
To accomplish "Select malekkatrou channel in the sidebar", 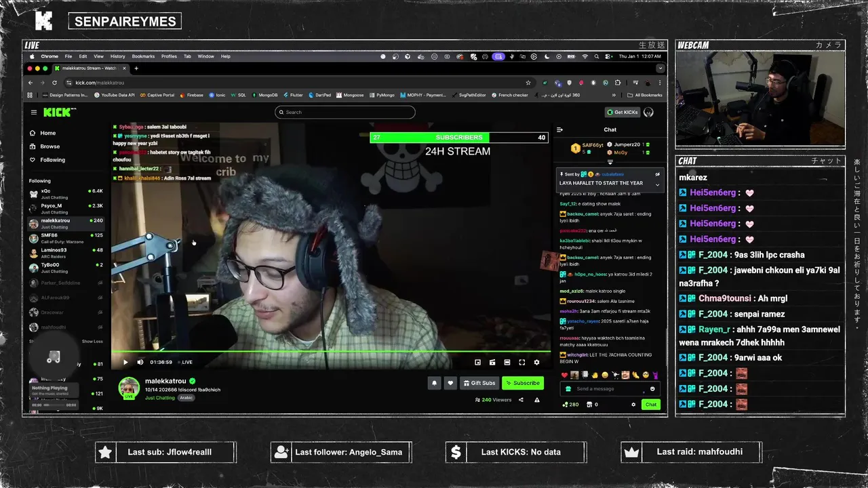I will [x=66, y=223].
